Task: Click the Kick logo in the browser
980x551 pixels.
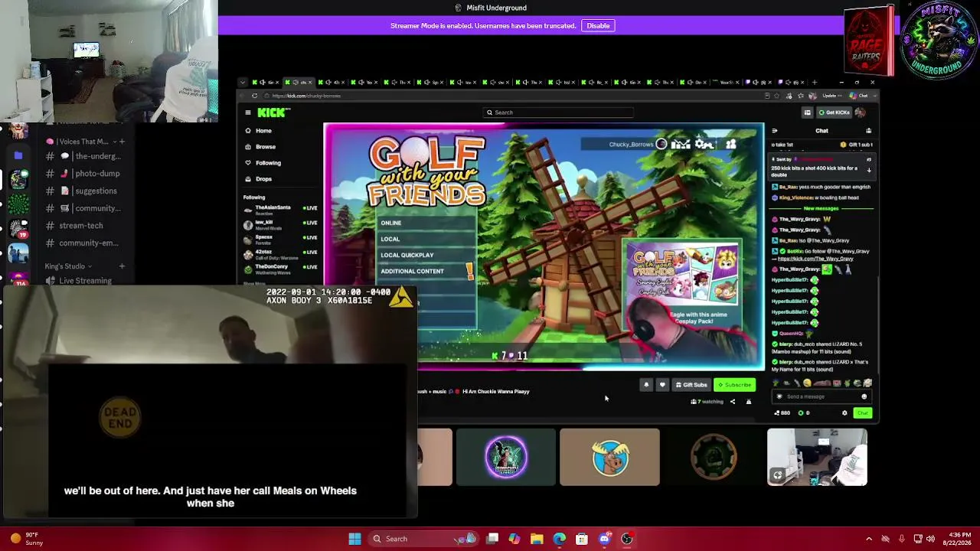Action: tap(273, 112)
